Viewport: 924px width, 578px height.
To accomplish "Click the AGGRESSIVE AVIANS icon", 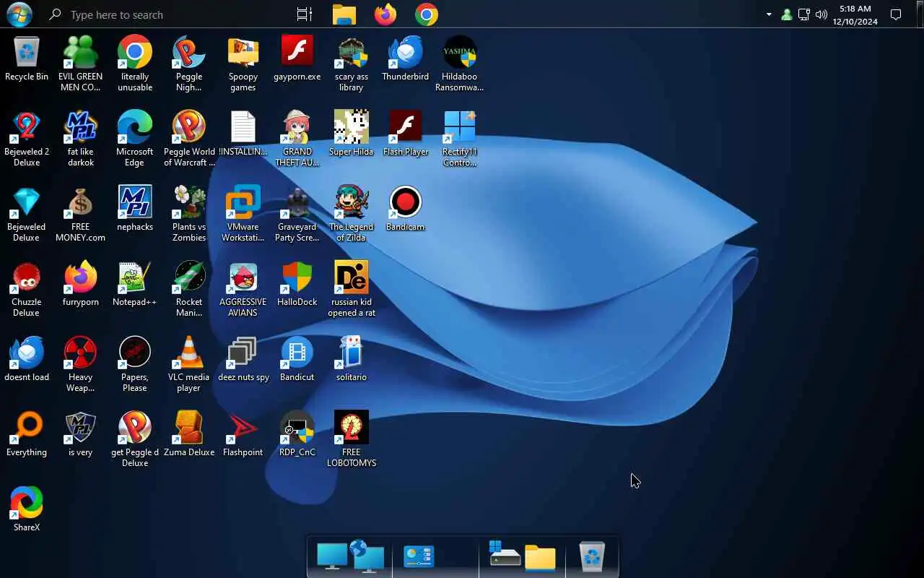I will (x=243, y=289).
